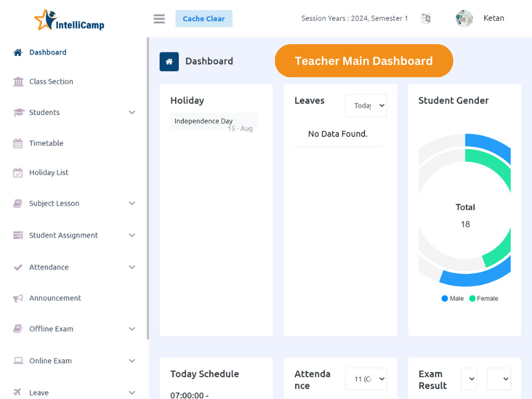532x399 pixels.
Task: Toggle the hamburger sidebar menu
Action: coord(159,19)
